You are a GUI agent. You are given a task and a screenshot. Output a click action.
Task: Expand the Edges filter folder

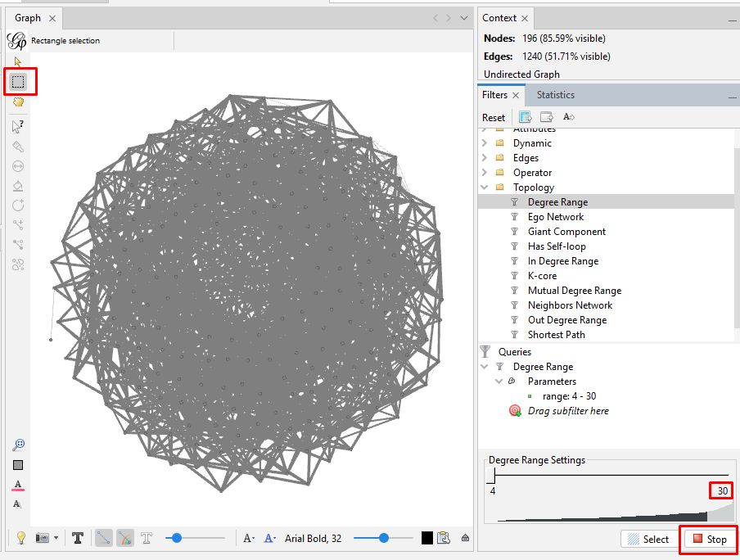[485, 157]
